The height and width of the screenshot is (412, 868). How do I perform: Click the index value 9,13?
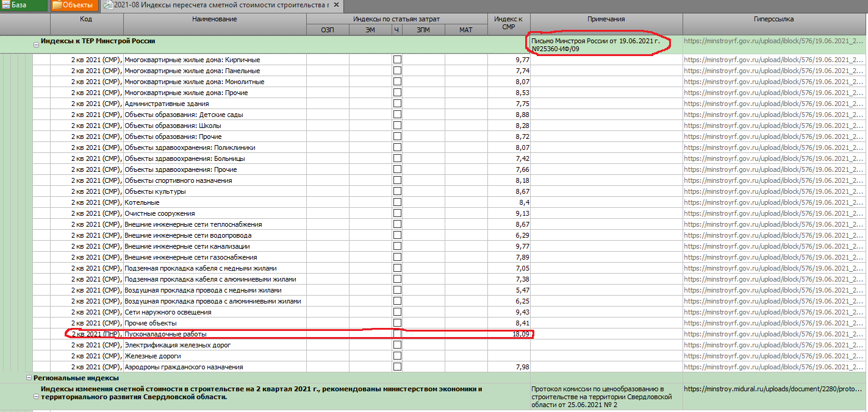click(x=522, y=213)
